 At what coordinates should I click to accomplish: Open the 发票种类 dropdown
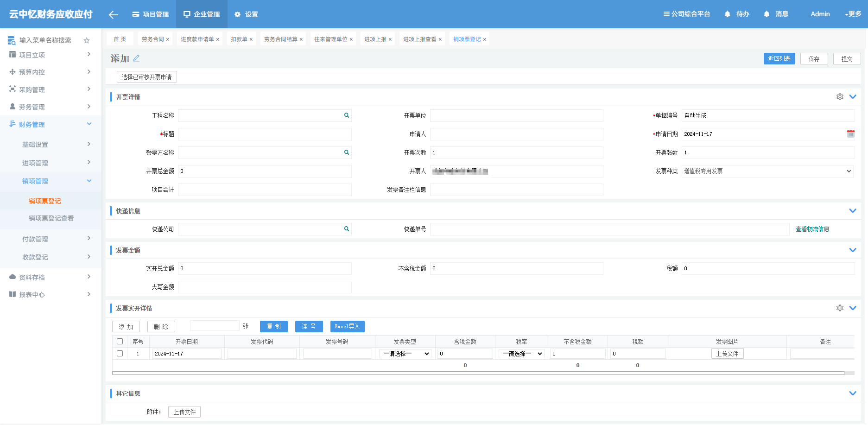coord(768,171)
